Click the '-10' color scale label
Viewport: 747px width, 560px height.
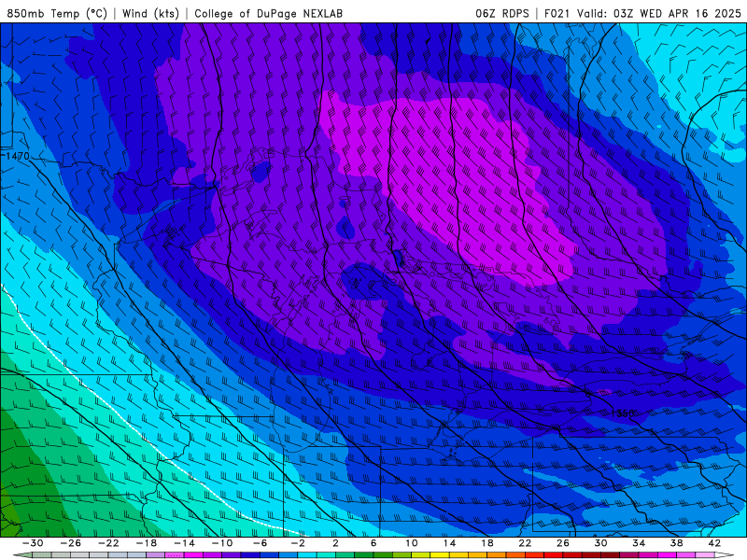coord(222,543)
